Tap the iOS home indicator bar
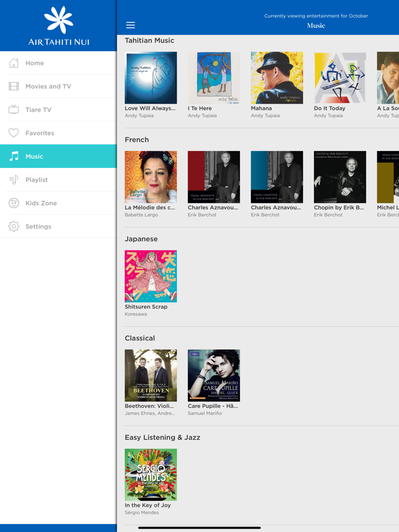 [199, 527]
